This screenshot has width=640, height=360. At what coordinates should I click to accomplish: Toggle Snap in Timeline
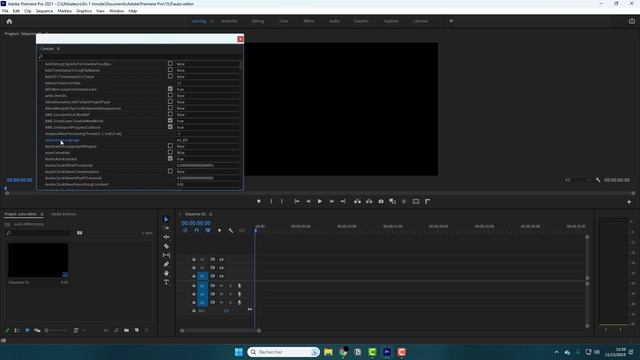tap(196, 231)
